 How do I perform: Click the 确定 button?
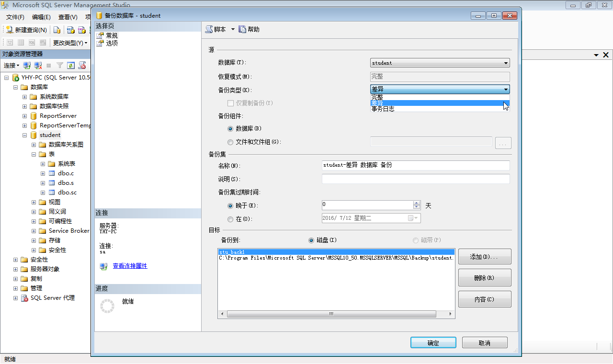433,343
